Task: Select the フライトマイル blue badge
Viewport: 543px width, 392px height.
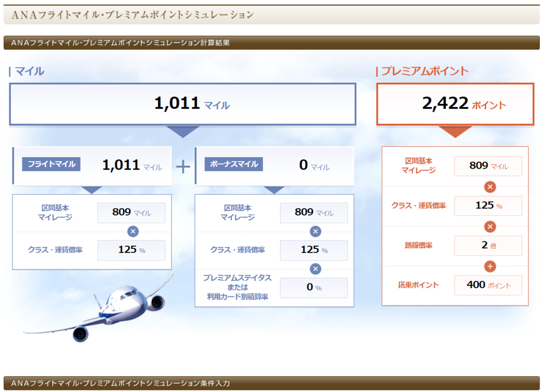Action: [x=51, y=164]
